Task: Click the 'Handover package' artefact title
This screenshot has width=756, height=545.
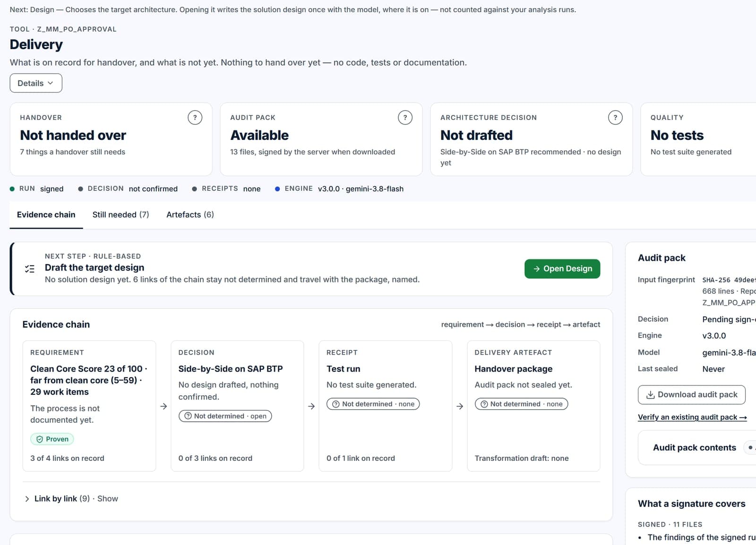Action: pyautogui.click(x=514, y=369)
